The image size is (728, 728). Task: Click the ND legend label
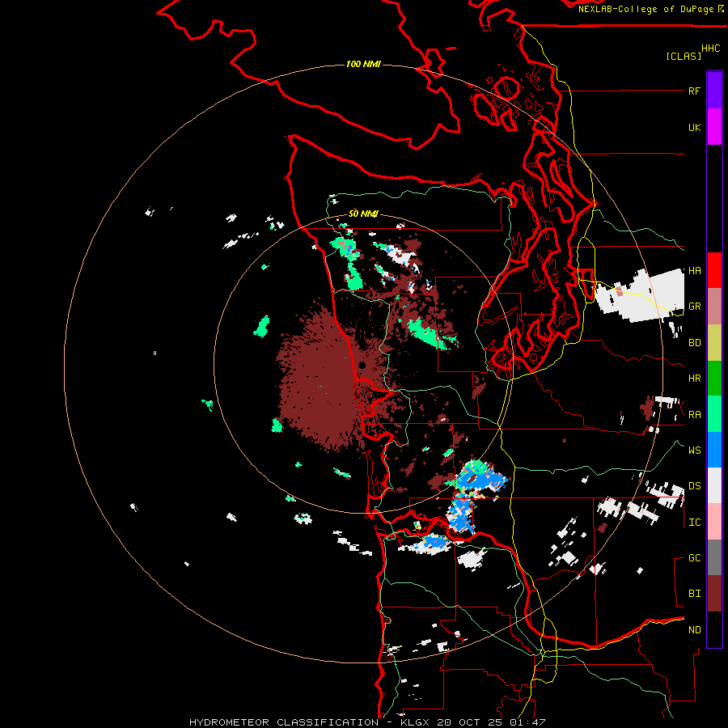click(x=694, y=630)
